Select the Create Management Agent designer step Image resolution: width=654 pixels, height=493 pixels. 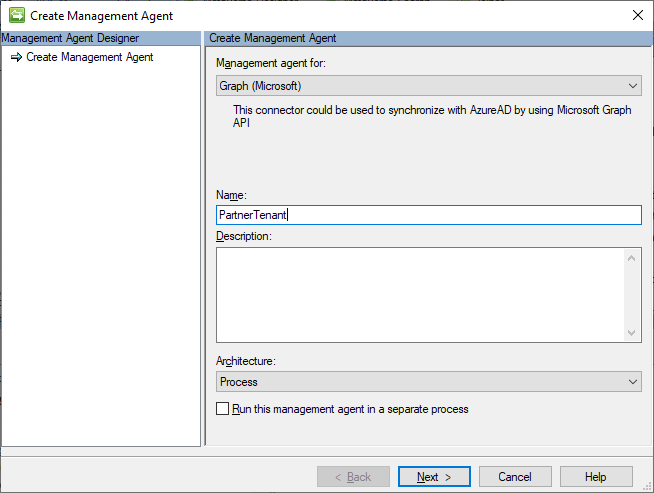tap(89, 58)
